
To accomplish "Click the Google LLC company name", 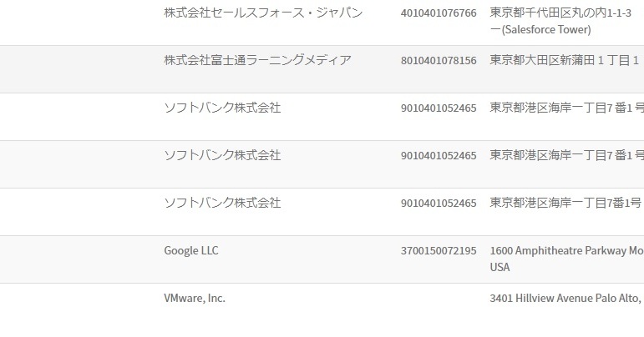I will (191, 250).
